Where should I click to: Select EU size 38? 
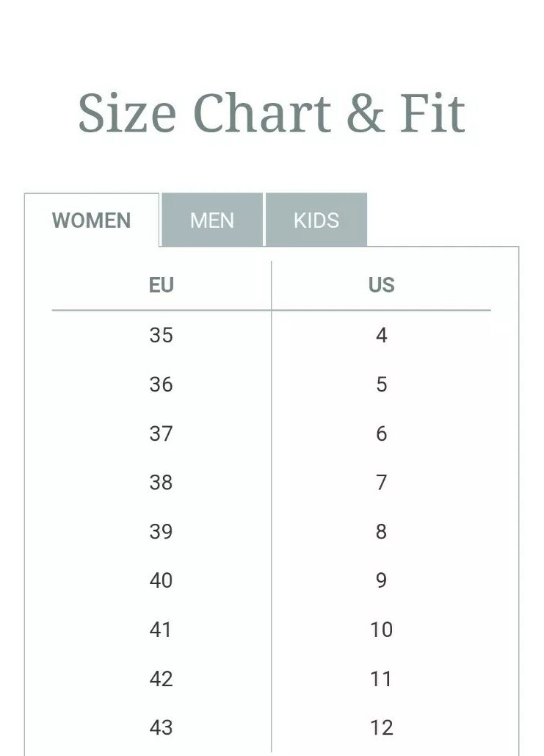161,482
